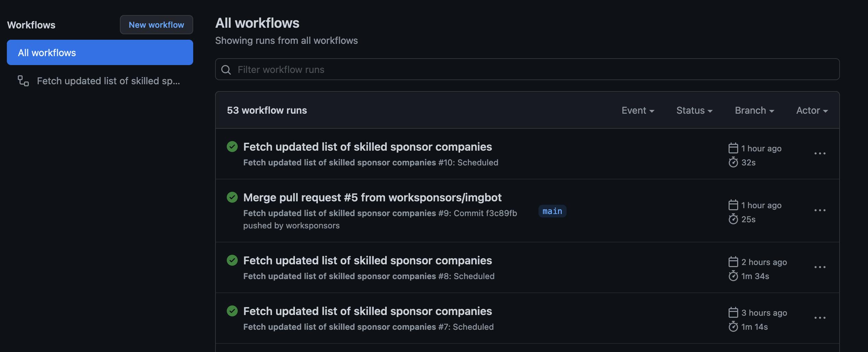Image resolution: width=868 pixels, height=352 pixels.
Task: Click success checkmark icon on run #8
Action: [232, 260]
